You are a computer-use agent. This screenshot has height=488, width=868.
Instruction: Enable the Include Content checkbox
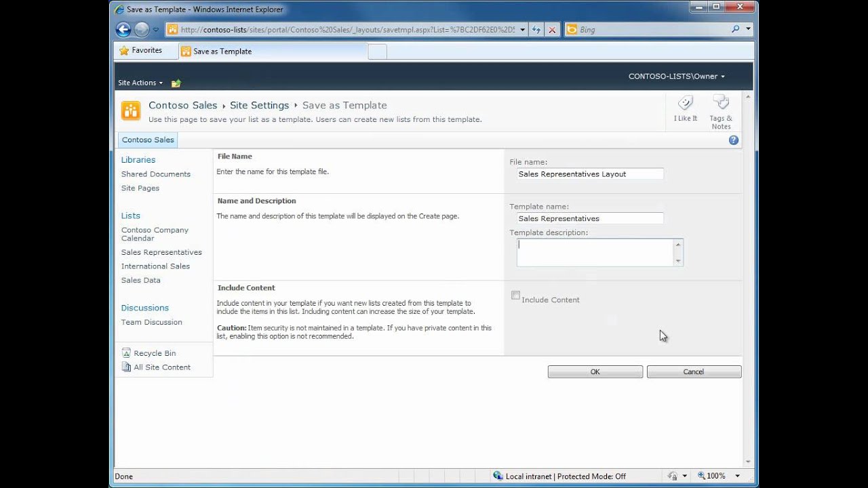point(515,296)
